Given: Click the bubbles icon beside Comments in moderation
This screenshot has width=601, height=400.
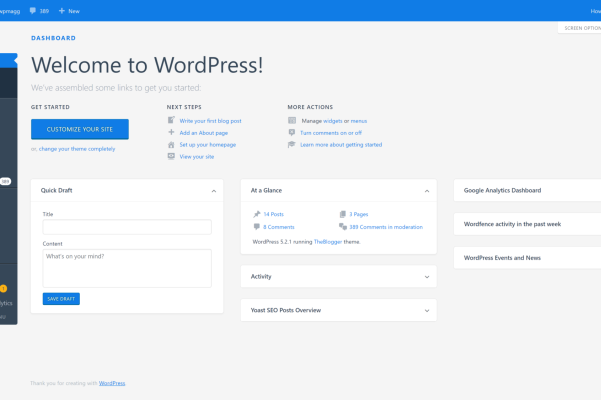Looking at the screenshot, I should pos(343,227).
